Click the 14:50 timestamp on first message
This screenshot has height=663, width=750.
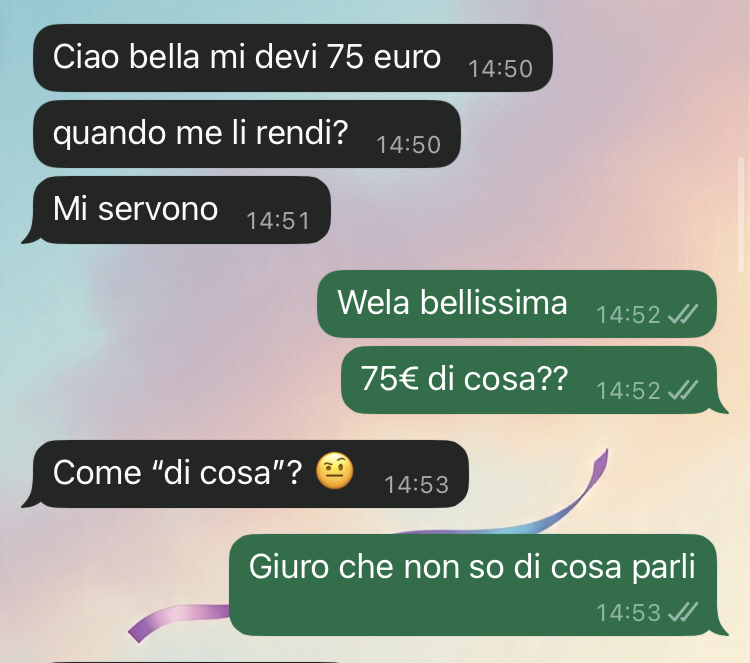[500, 69]
